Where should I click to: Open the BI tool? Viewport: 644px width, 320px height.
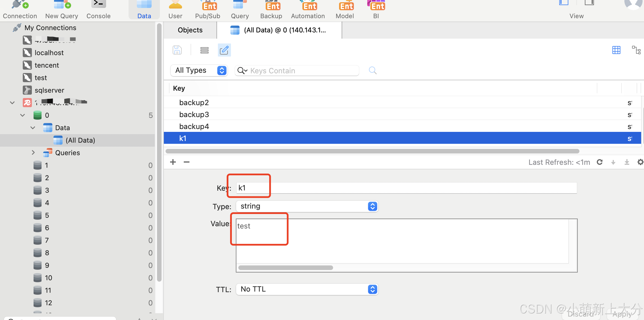pos(376,10)
